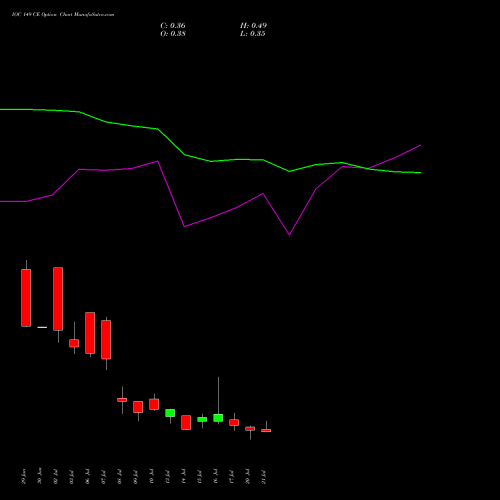Select the red candlestick at 14 Jul
Screen dimensions: 500x500
coord(186,422)
